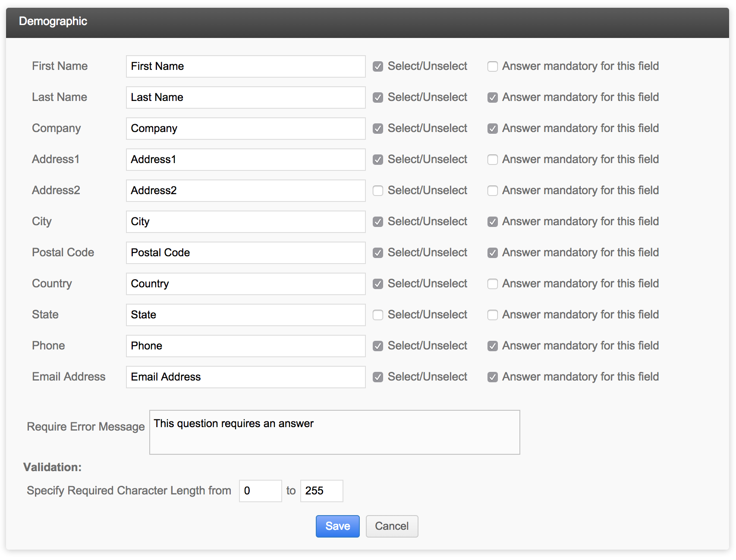Viewport: 736px width, 560px height.
Task: Uncheck Select/Unselect for Phone
Action: point(378,346)
